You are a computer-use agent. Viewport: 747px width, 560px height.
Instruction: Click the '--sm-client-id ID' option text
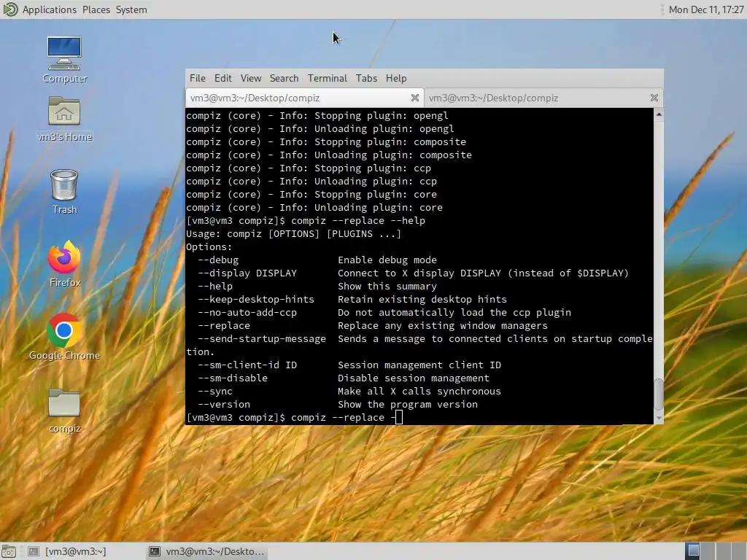click(x=247, y=365)
